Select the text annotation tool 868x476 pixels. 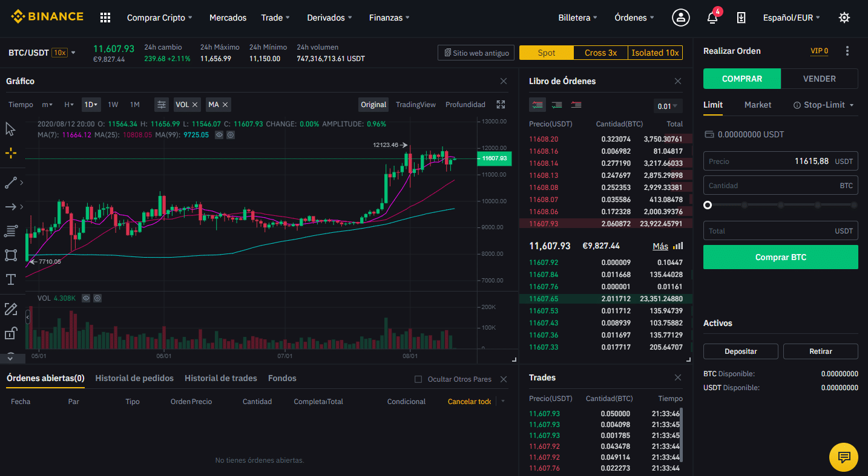click(x=10, y=279)
